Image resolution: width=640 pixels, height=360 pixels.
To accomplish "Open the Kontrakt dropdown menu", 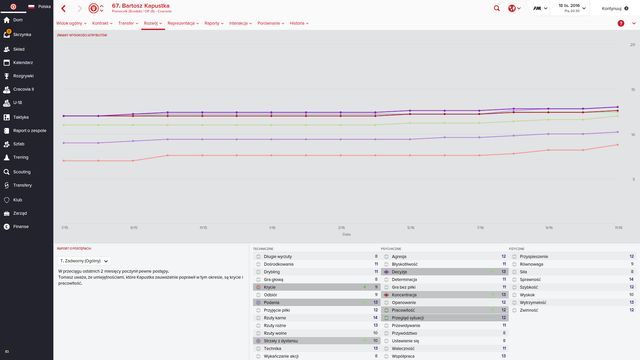I will pyautogui.click(x=102, y=23).
